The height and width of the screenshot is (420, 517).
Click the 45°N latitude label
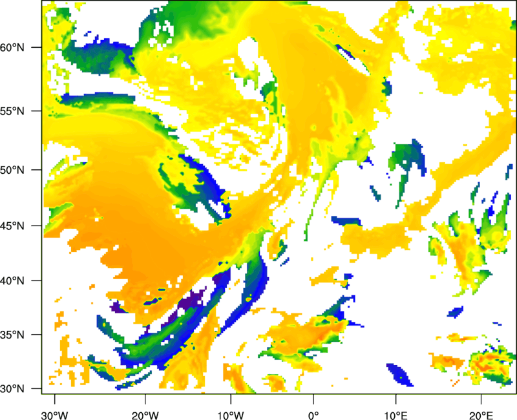tap(12, 226)
